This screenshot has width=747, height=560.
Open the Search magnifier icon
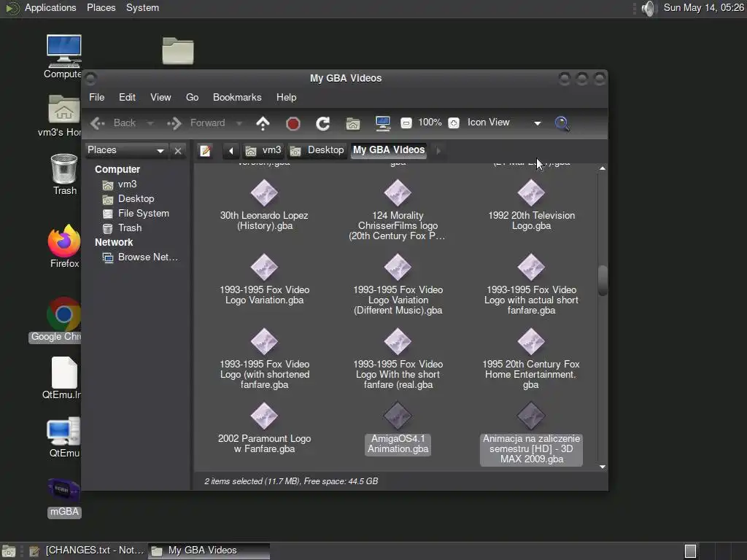[562, 123]
